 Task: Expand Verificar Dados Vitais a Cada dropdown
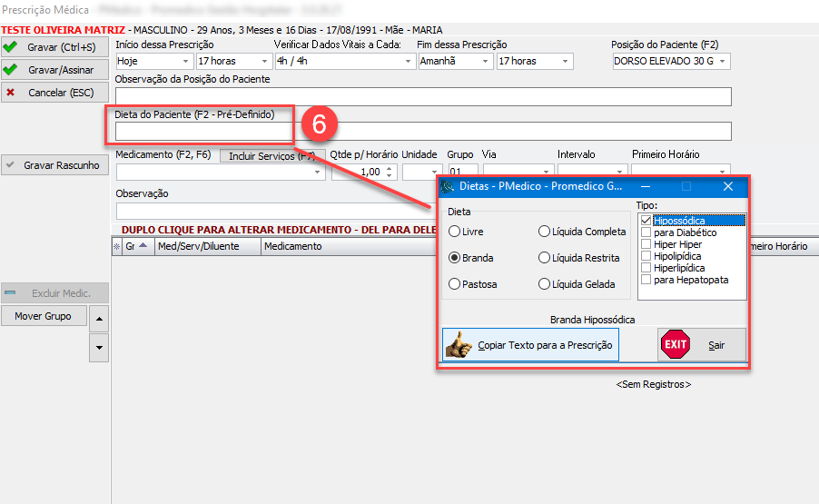407,62
